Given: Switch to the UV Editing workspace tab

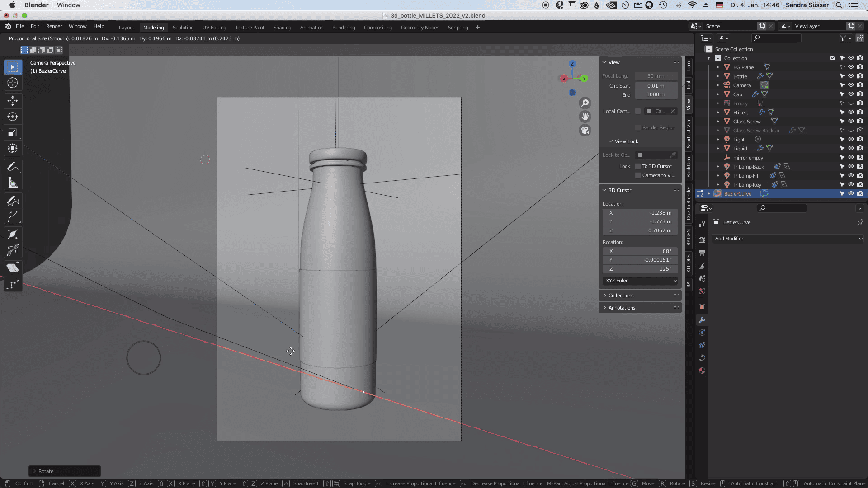Looking at the screenshot, I should pos(214,28).
